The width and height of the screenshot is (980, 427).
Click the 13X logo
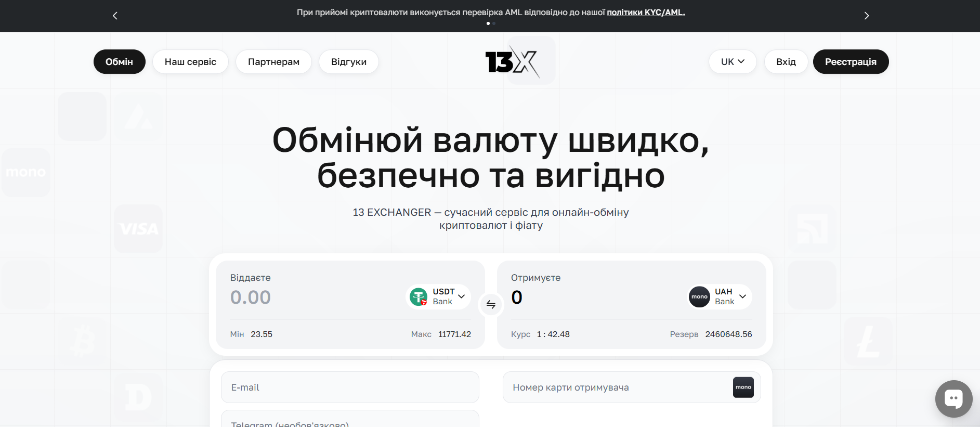click(512, 62)
